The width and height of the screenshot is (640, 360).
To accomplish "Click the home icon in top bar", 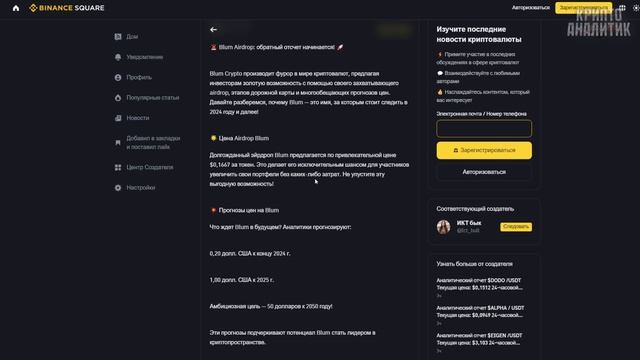I will click(x=16, y=8).
